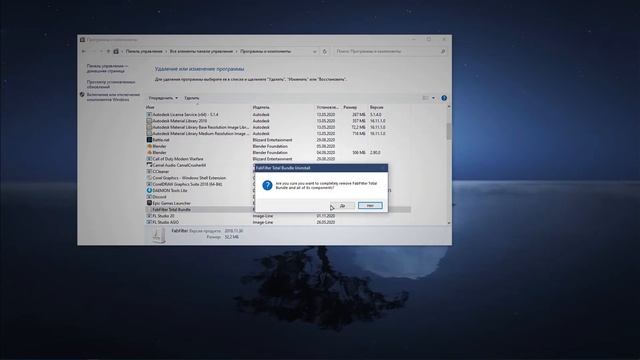Select Программы и компоненты breadcrumb

(x=265, y=51)
